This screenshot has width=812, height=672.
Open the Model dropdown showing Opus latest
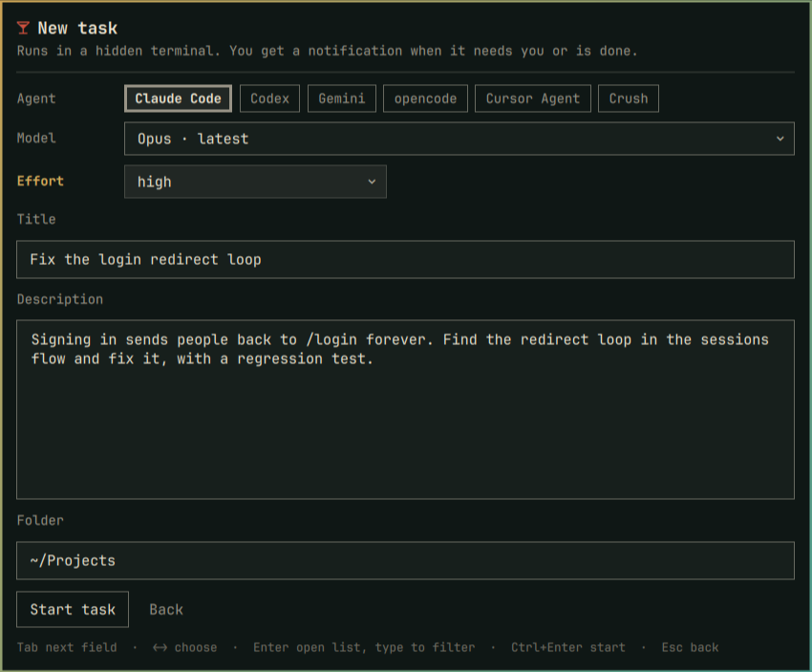(459, 139)
